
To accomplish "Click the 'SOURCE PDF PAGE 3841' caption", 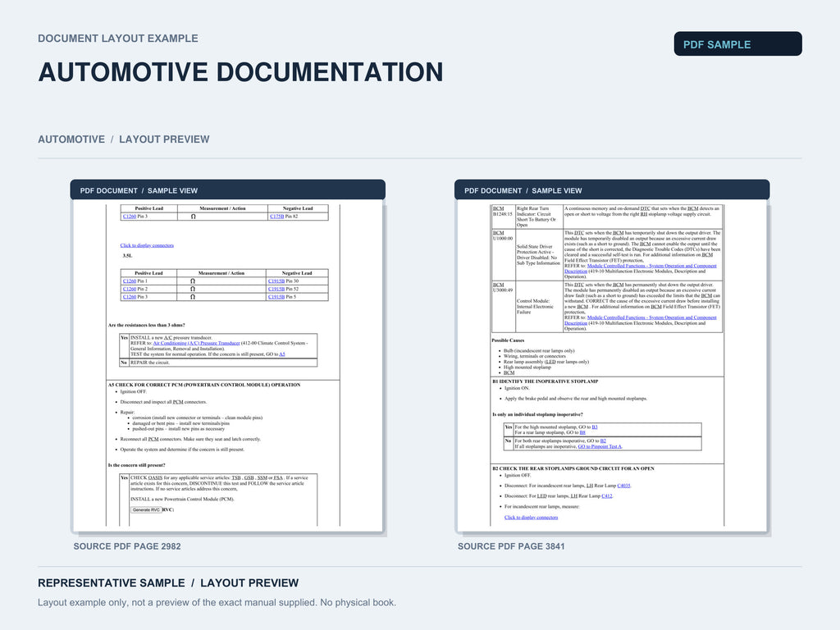I will pos(511,546).
